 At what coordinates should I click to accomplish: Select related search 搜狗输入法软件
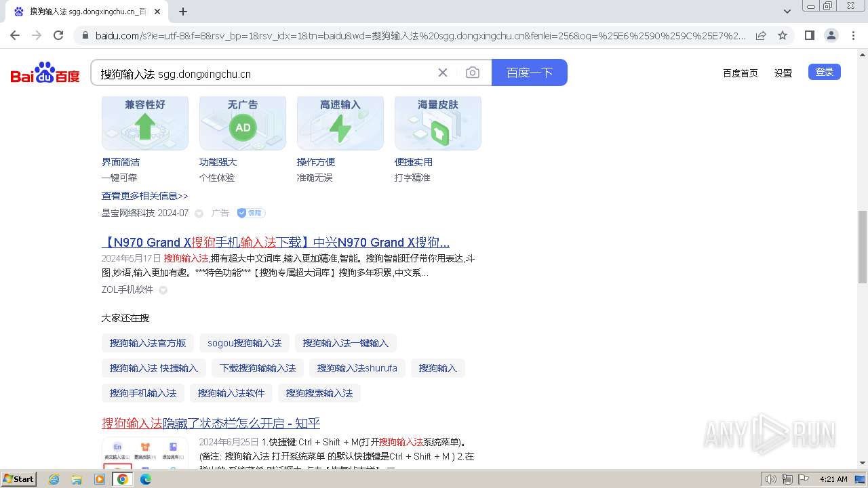(x=231, y=393)
